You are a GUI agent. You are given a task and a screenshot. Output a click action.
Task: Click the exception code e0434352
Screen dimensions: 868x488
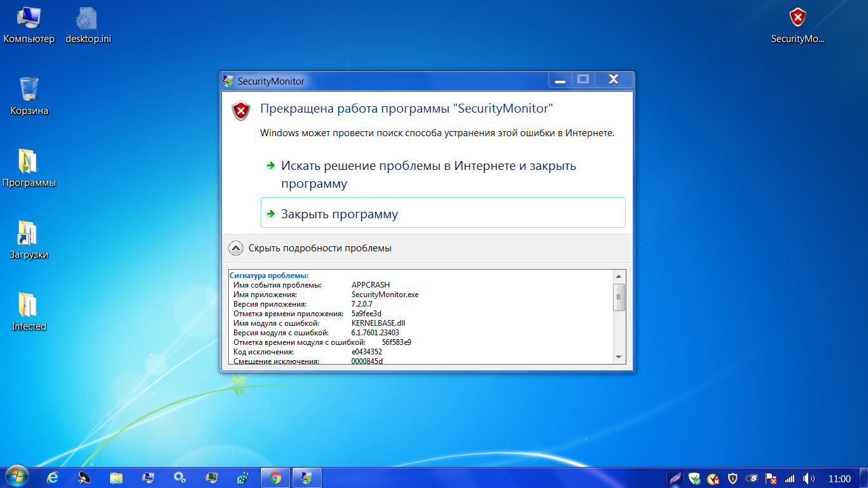click(x=367, y=352)
